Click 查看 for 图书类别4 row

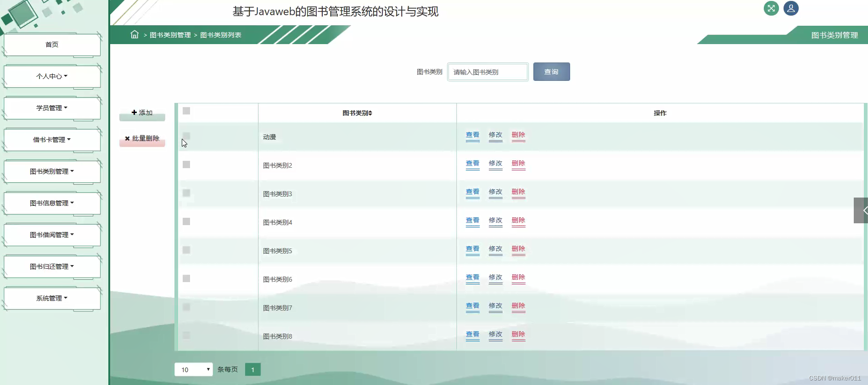[472, 221]
